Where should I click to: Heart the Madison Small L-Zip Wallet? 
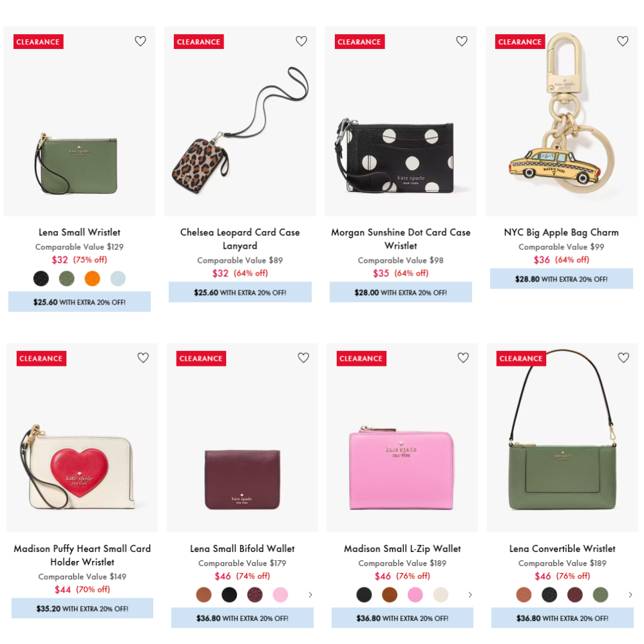(463, 357)
